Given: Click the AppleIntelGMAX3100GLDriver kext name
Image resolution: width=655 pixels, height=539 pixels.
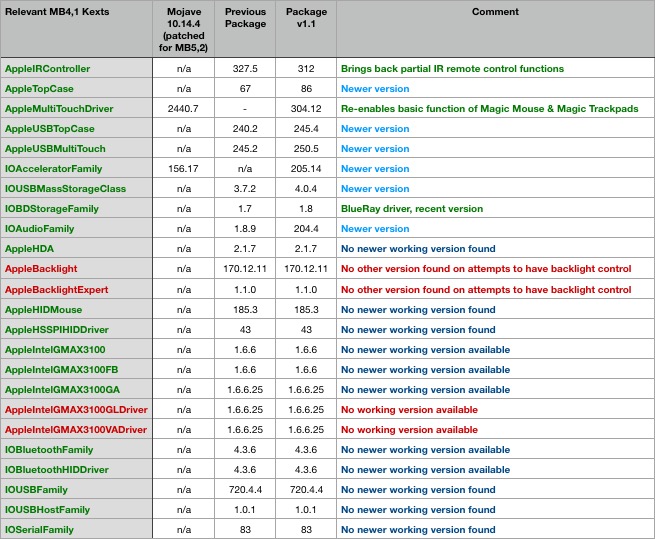Looking at the screenshot, I should click(x=76, y=410).
